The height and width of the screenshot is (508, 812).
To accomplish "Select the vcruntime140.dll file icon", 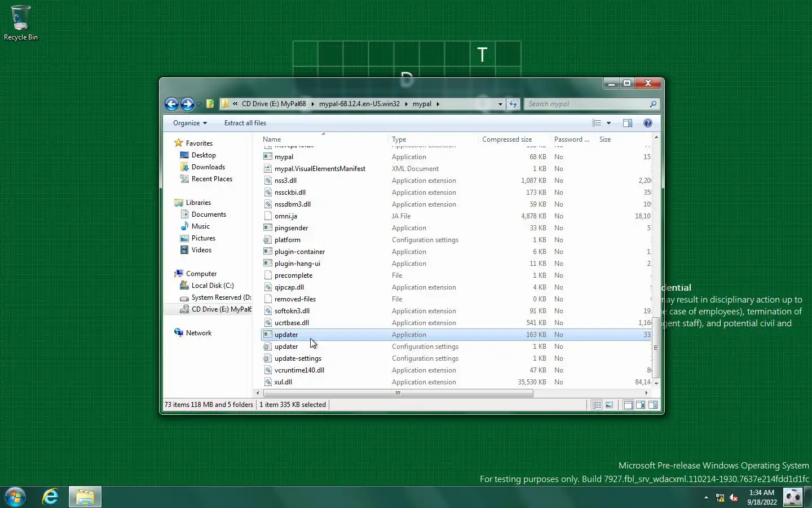I will point(268,370).
